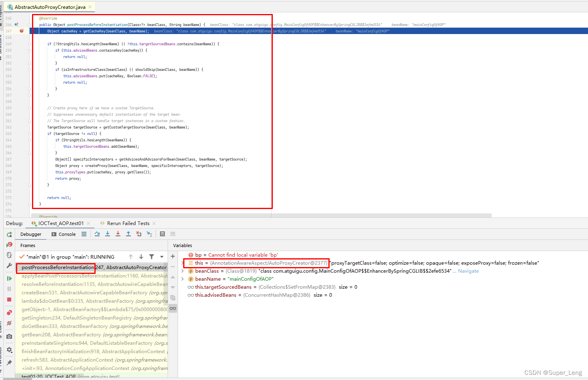The width and height of the screenshot is (588, 380).
Task: Open the layout settings icon beside Console
Action: pos(84,234)
